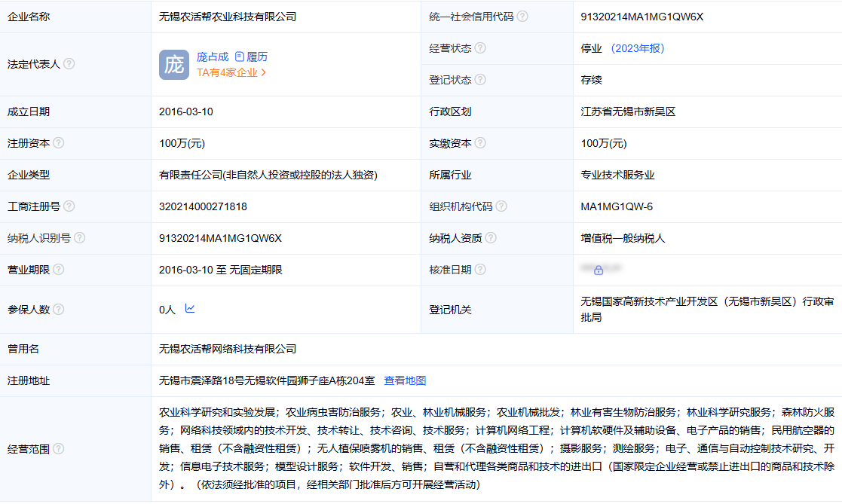The image size is (842, 504).
Task: Open legal representative 庞占成 profile
Action: (x=213, y=57)
